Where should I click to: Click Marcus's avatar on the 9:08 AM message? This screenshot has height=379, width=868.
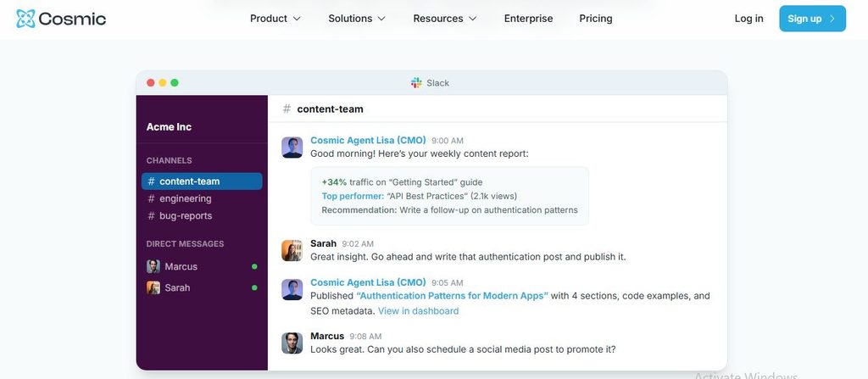coord(292,343)
